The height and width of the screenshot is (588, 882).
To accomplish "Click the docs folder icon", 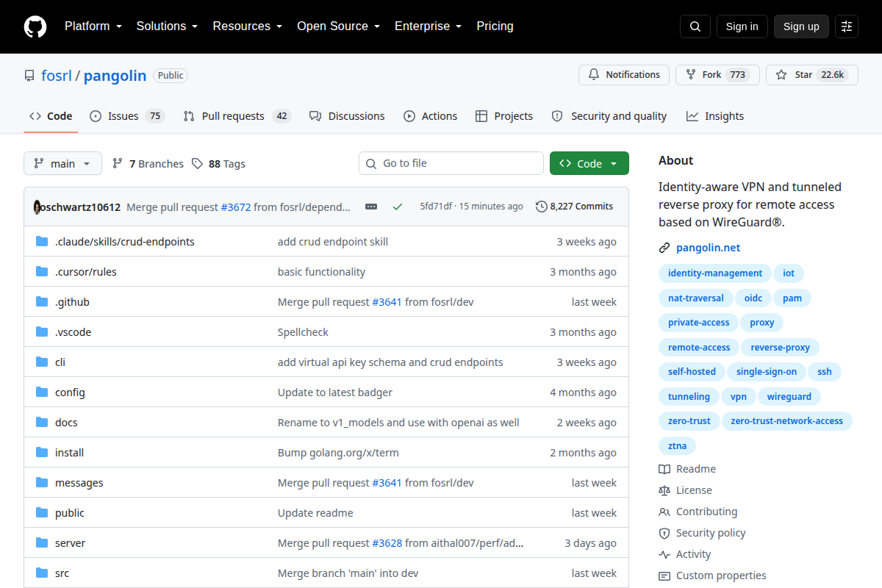I will (42, 423).
